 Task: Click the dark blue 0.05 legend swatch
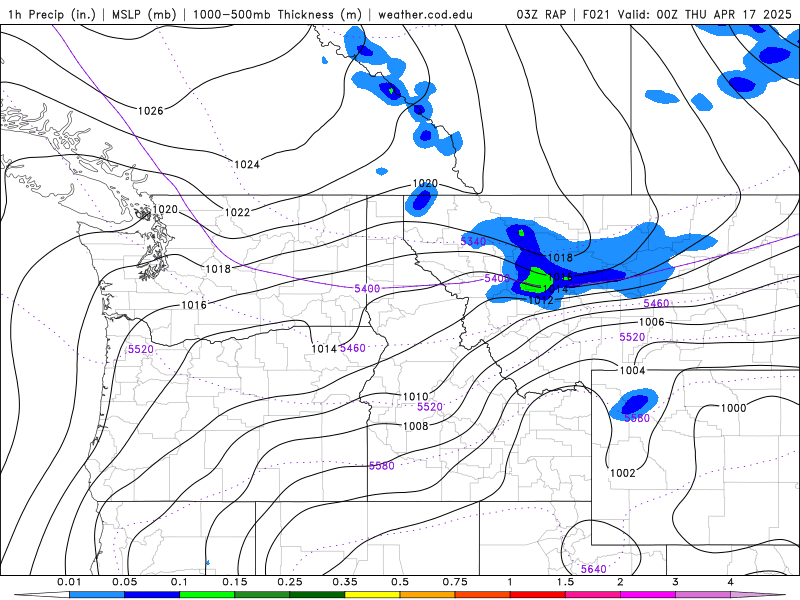152,595
